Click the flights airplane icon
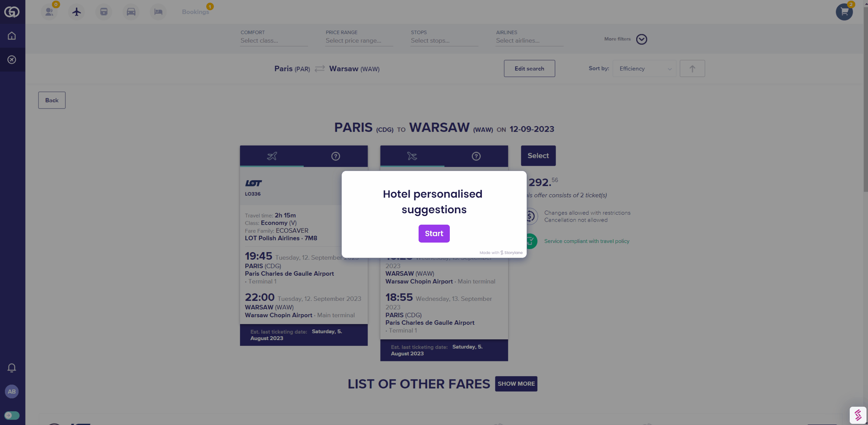 pos(76,12)
